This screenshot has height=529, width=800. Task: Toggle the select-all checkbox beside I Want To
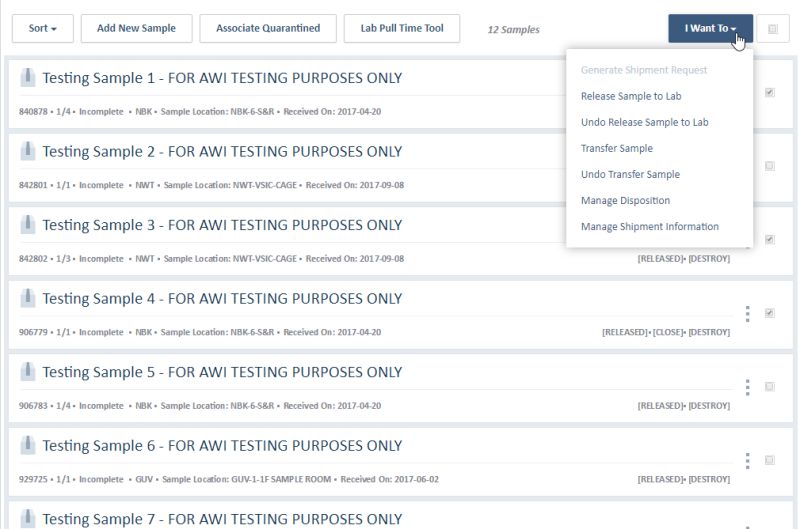point(773,29)
